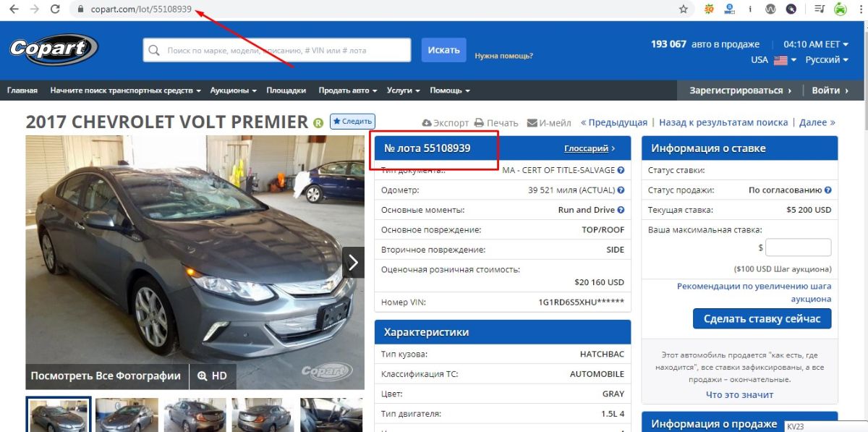This screenshot has height=432, width=868.
Task: Click the Печать print icon
Action: pyautogui.click(x=480, y=123)
